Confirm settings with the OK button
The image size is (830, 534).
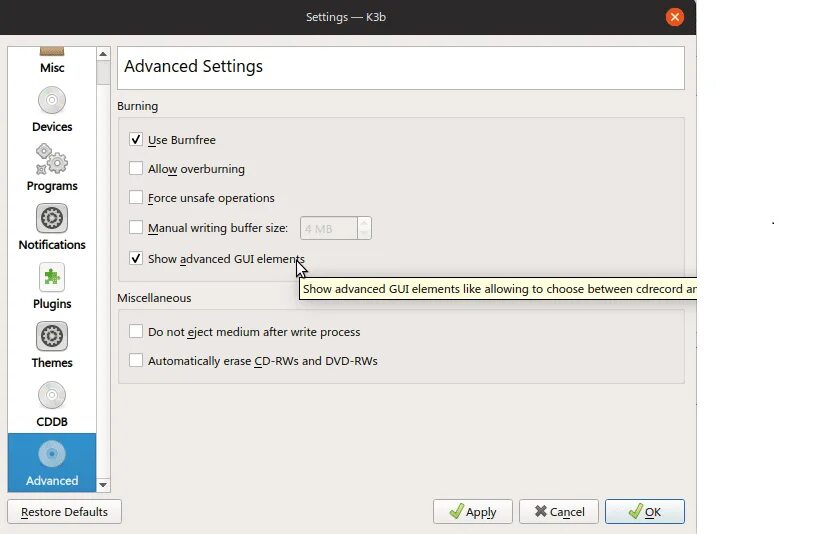(645, 512)
